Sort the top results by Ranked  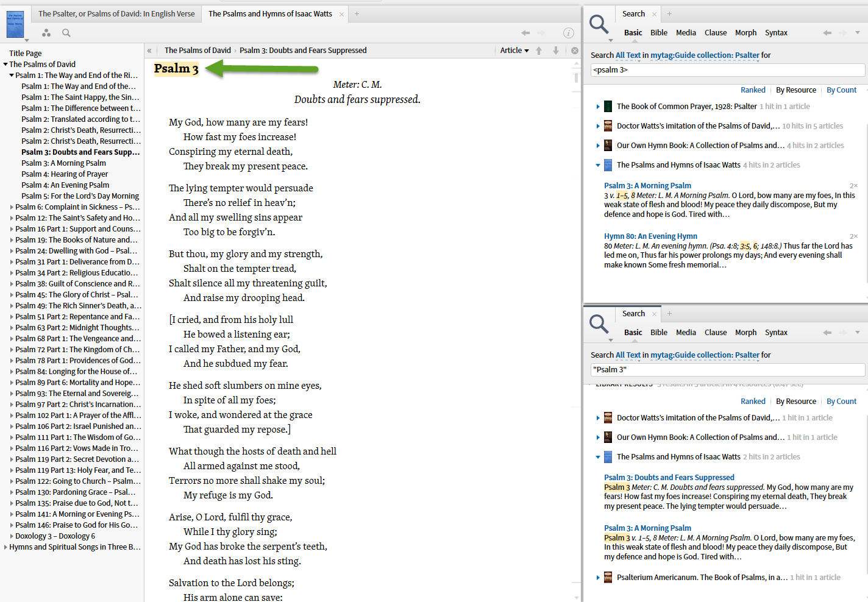coord(753,90)
